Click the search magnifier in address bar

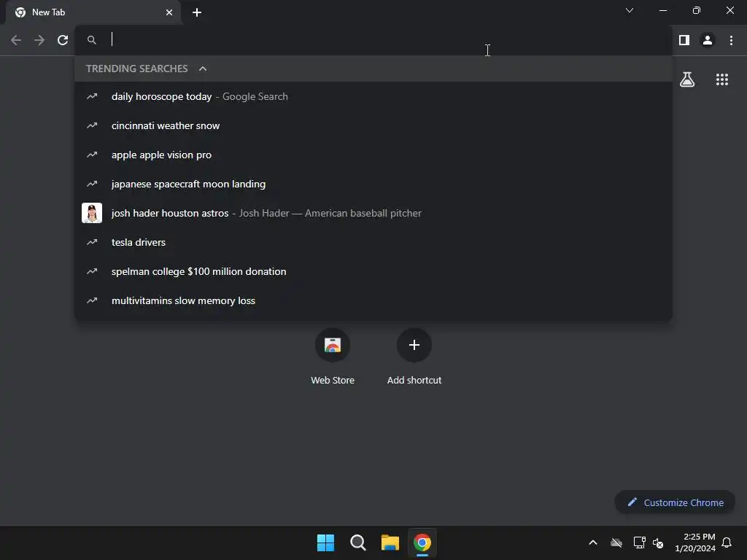(92, 40)
